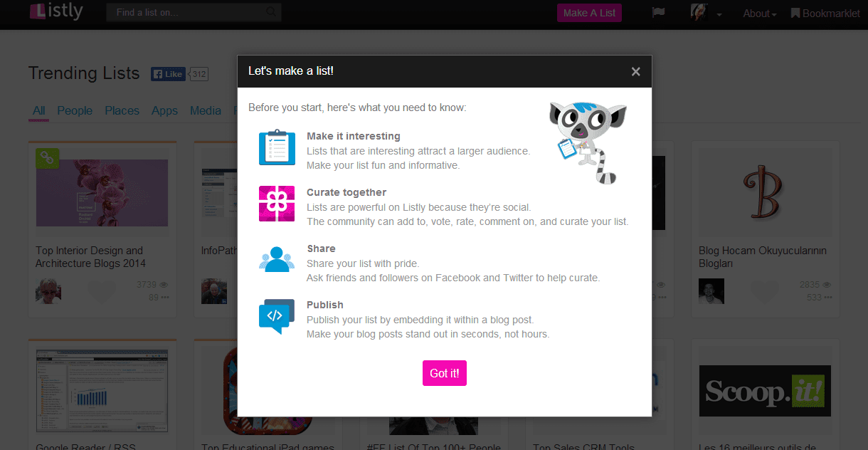Image resolution: width=868 pixels, height=450 pixels.
Task: Click the lemur mascot illustration
Action: (x=587, y=142)
